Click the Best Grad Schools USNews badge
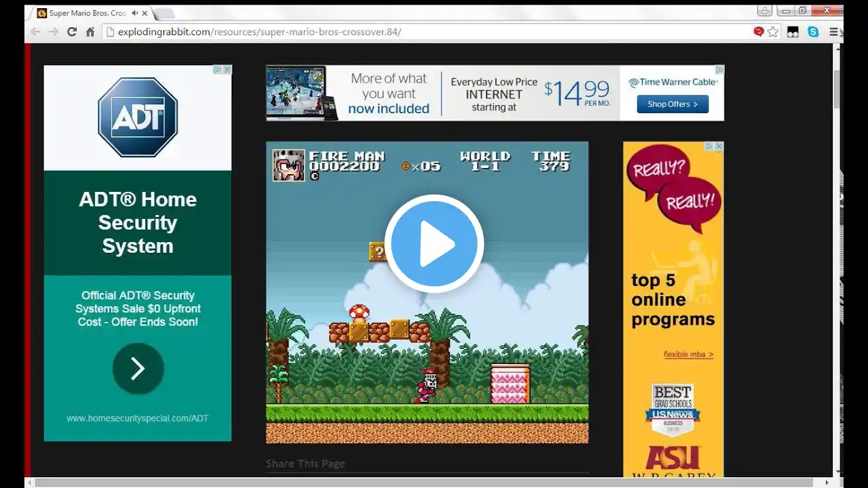The image size is (868, 488). (672, 410)
